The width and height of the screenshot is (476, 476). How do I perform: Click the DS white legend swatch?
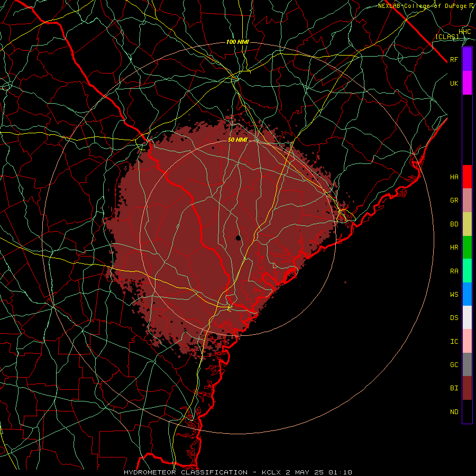pos(467,317)
